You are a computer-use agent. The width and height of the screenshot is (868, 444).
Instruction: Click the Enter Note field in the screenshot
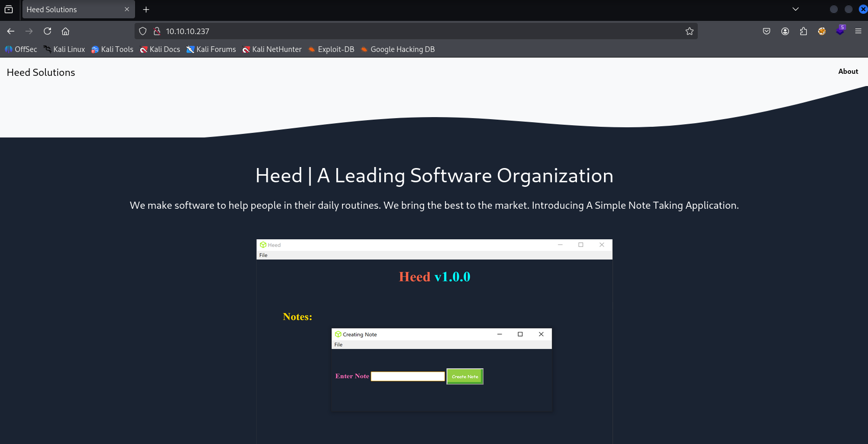click(408, 376)
